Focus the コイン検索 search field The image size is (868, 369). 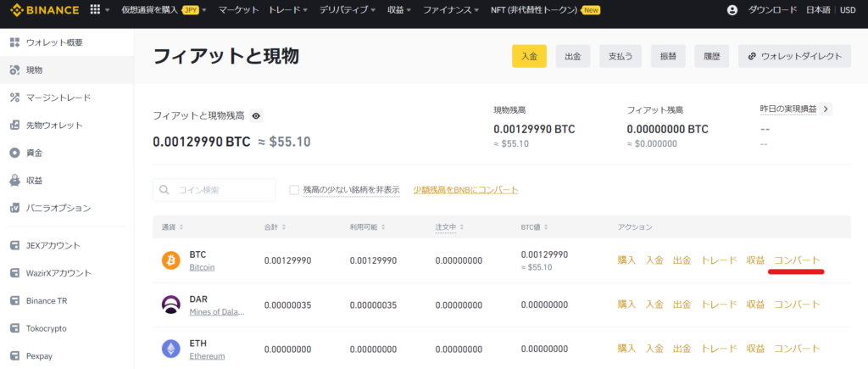click(214, 190)
